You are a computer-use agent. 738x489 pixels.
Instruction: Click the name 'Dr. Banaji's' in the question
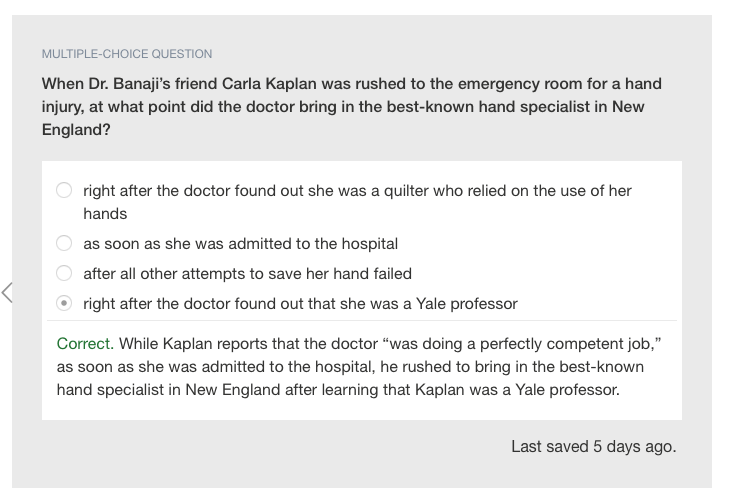coord(129,84)
